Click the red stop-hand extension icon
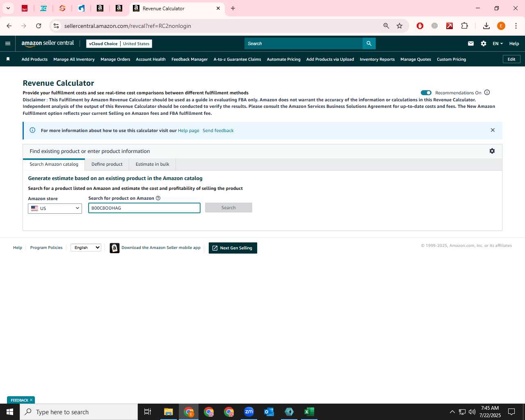525x420 pixels. point(420,26)
